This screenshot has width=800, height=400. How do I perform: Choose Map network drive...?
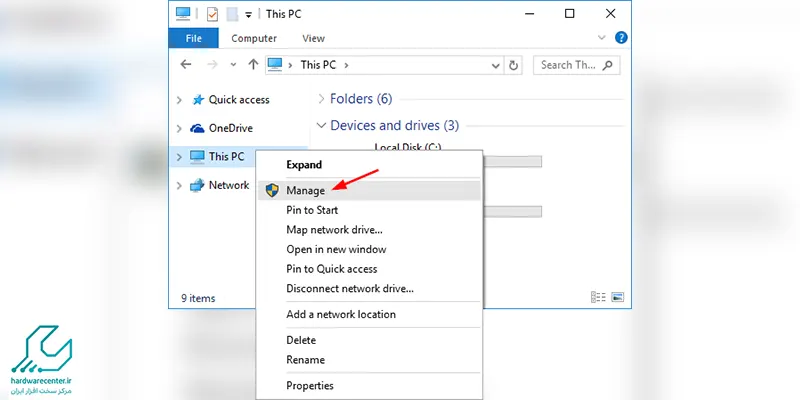tap(369, 230)
